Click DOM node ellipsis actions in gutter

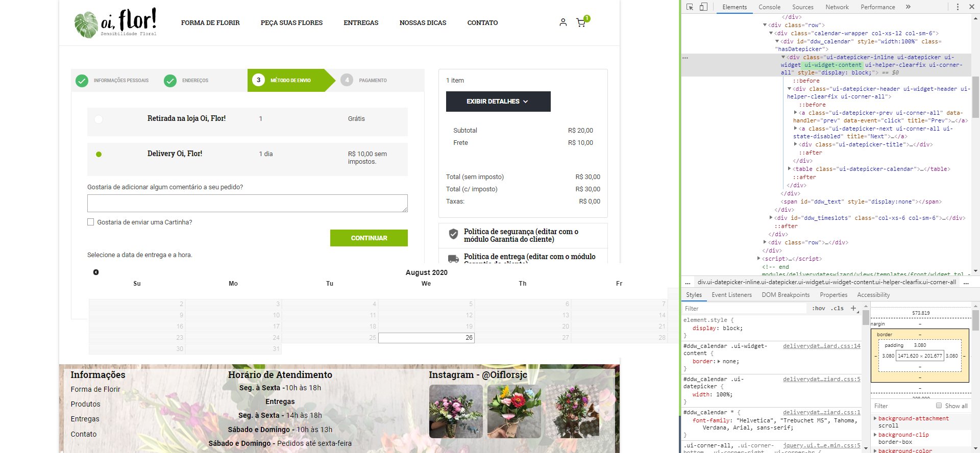click(685, 58)
